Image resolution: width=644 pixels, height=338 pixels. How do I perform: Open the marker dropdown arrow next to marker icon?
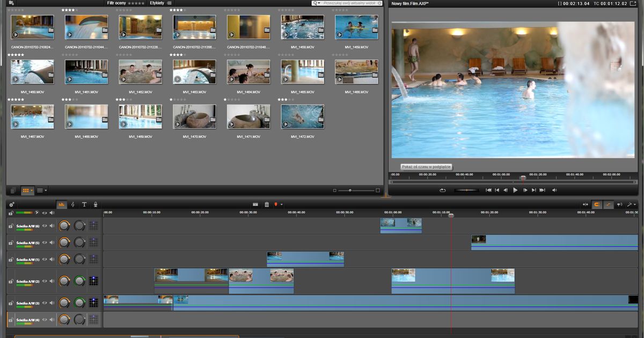coord(282,205)
